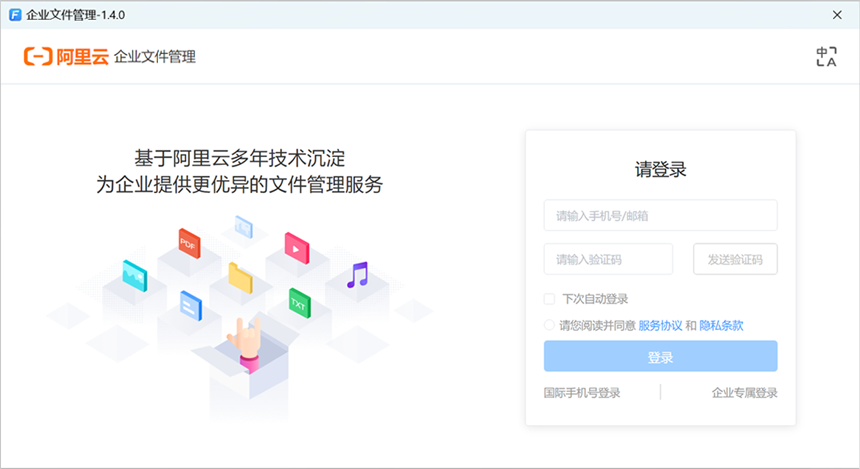Click the app icon in the title bar
The width and height of the screenshot is (860, 469).
tap(15, 15)
